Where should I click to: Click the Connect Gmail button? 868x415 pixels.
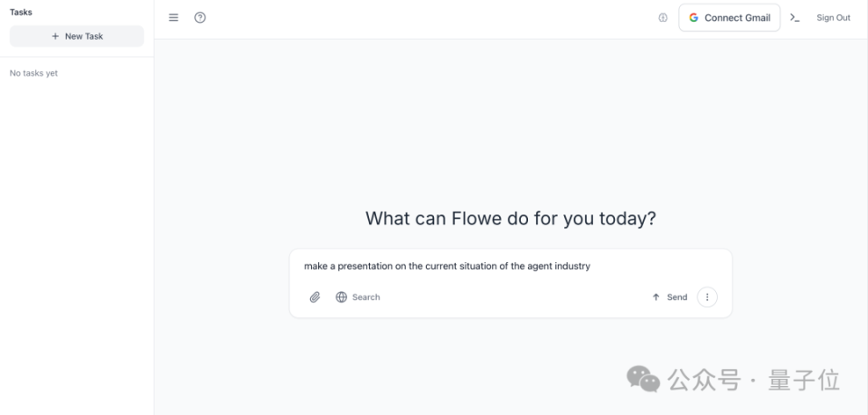pyautogui.click(x=730, y=18)
